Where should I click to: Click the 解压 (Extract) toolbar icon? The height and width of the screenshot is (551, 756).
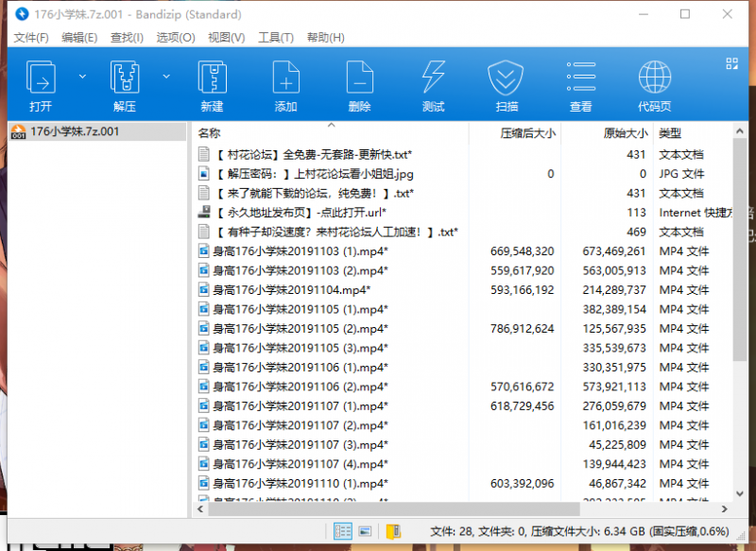[125, 84]
